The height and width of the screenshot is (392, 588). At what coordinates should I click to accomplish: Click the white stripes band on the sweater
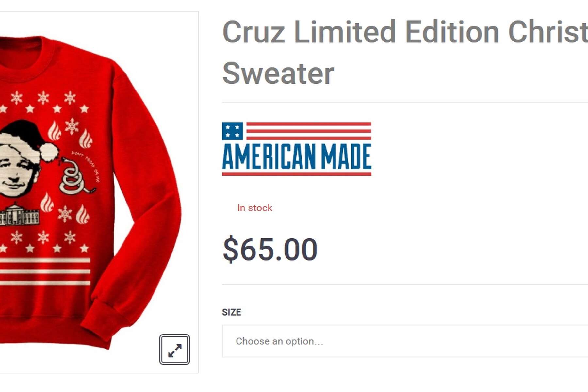tap(45, 271)
